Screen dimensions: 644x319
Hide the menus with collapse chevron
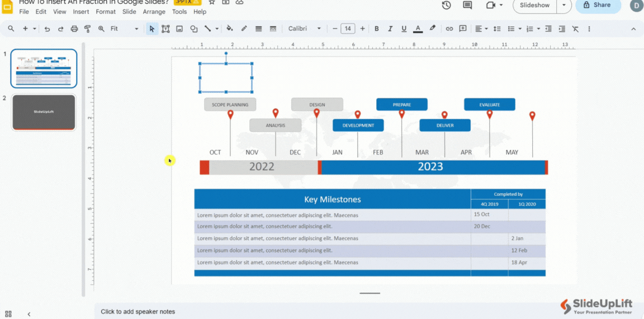633,29
